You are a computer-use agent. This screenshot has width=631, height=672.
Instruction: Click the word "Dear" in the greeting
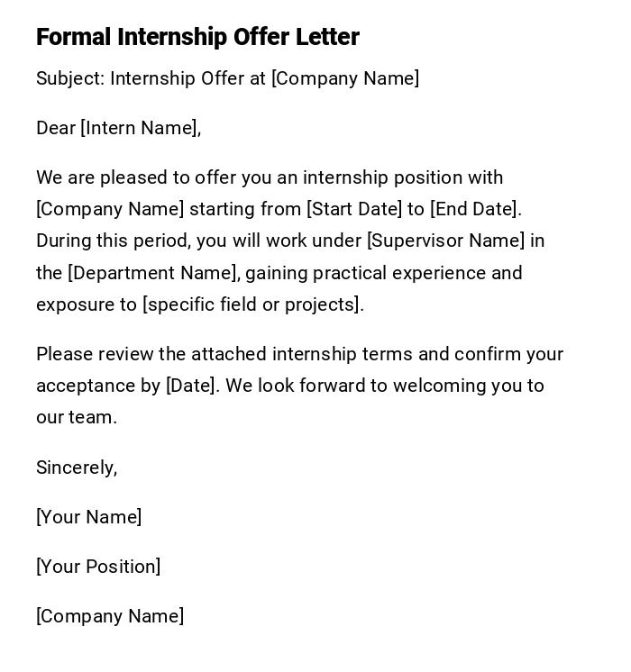(x=56, y=128)
